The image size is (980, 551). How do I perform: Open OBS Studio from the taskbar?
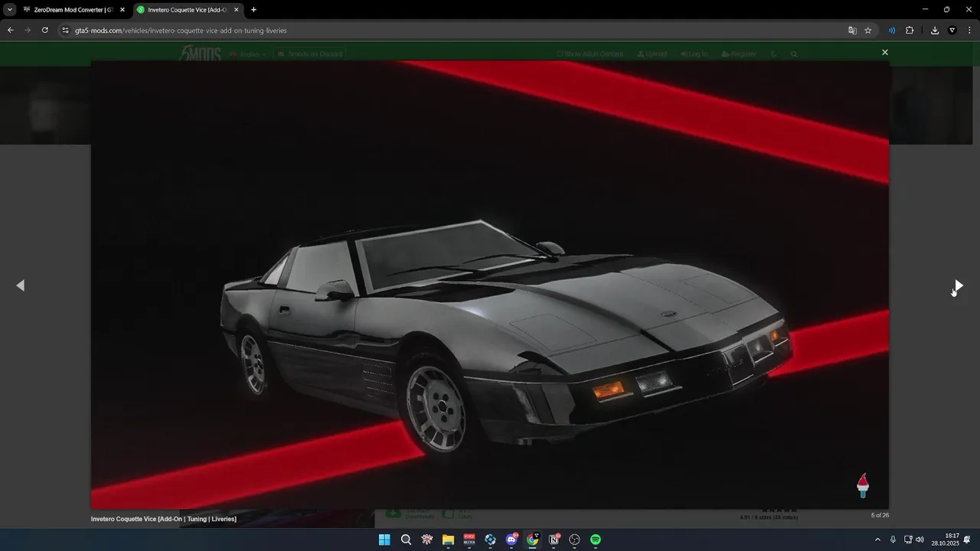click(x=575, y=540)
